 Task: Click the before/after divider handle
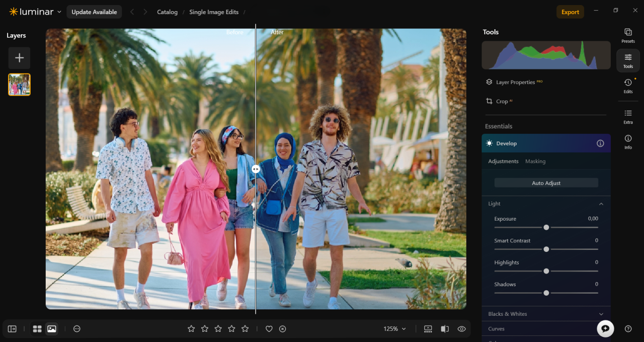tap(256, 169)
